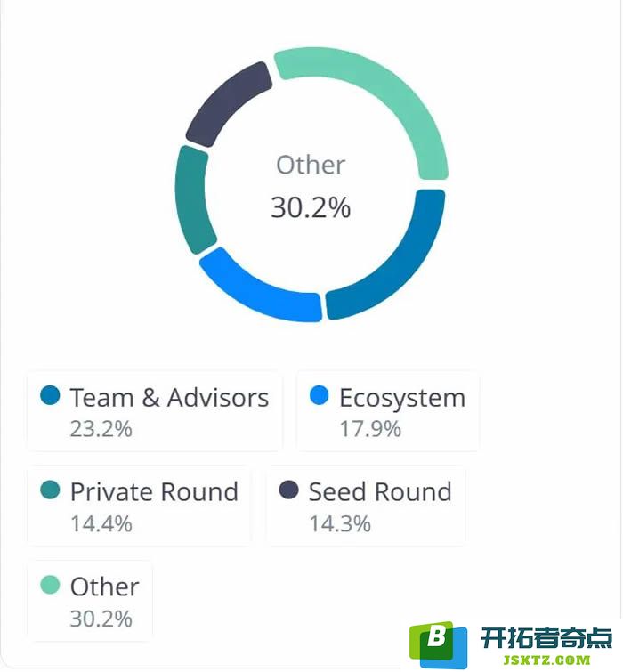This screenshot has width=623, height=672.
Task: Select the Ecosystem legend card
Action: point(388,411)
